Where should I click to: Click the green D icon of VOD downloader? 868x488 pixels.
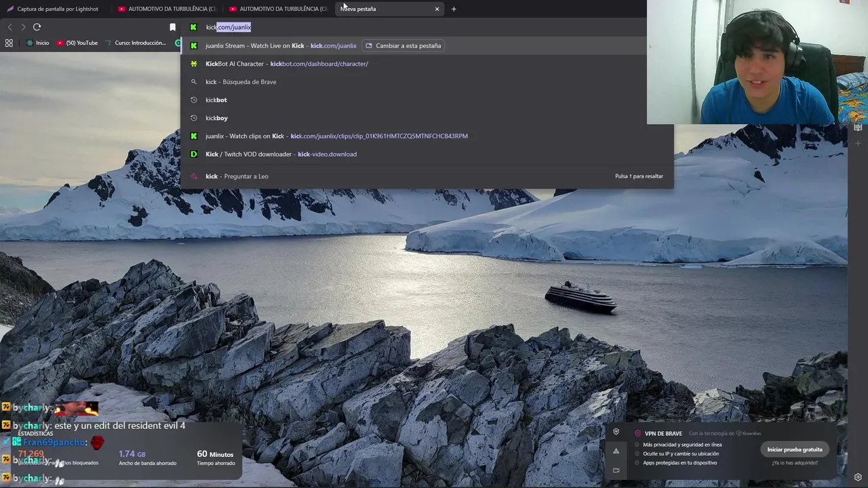(193, 154)
